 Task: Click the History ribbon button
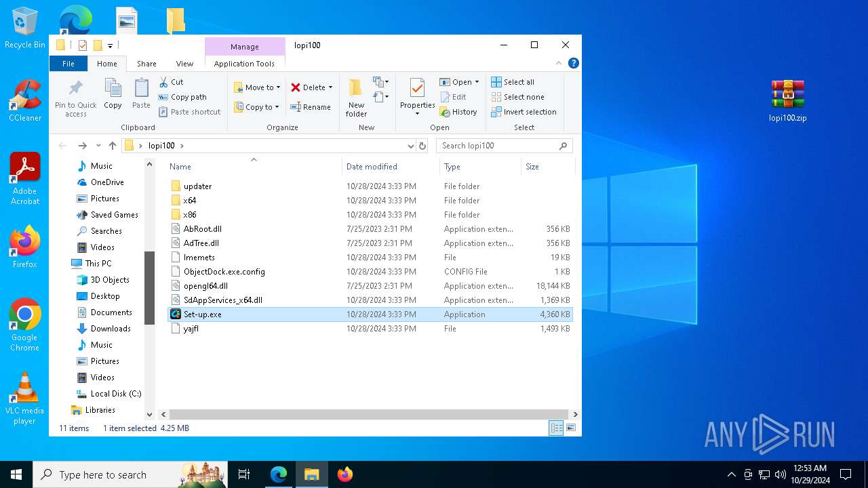[458, 112]
